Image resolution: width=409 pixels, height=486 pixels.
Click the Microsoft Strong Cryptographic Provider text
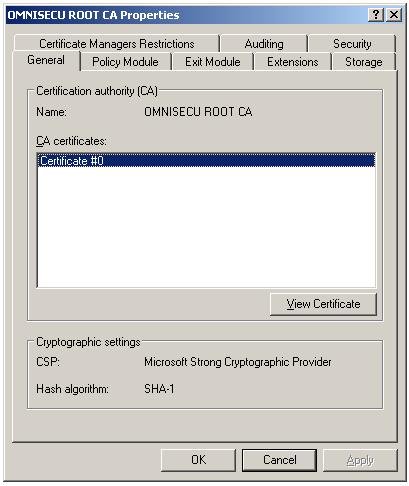pos(238,362)
